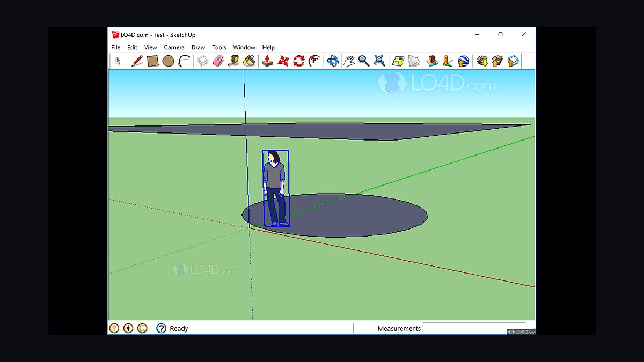Select the Rotate tool
Screen dimensions: 644x362
pyautogui.click(x=299, y=61)
